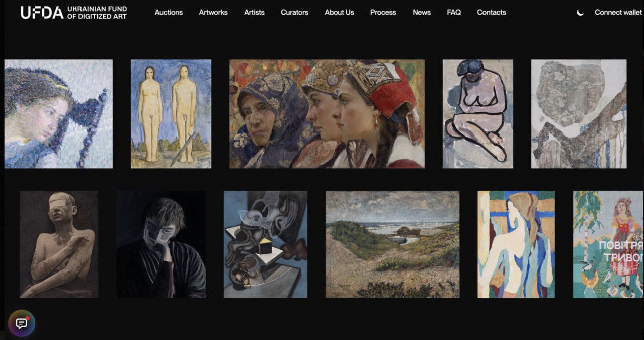Open the three women in headscarves painting

327,114
